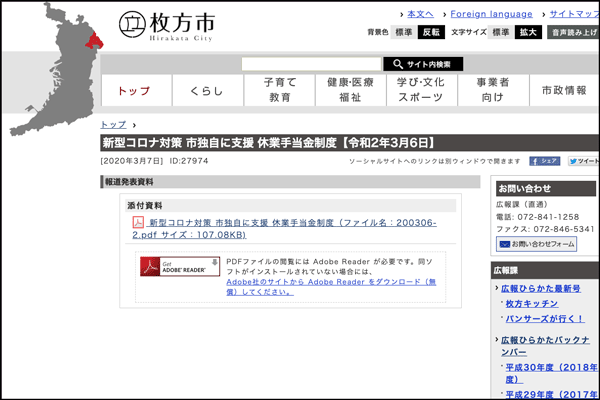Select the くらし navigation tab
This screenshot has width=600, height=400.
(x=208, y=90)
